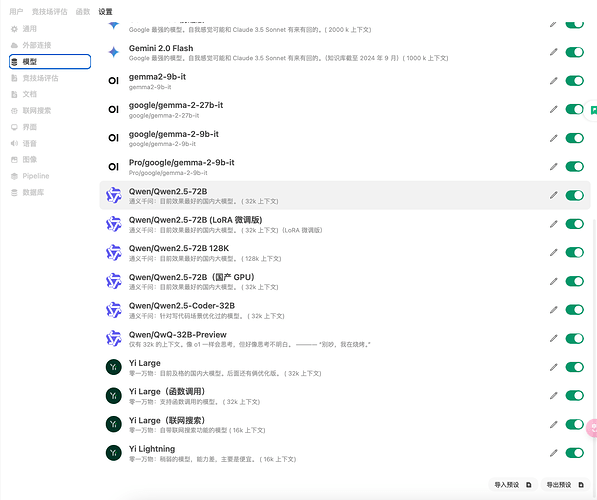
Task: Select 模型 in the sidebar
Action: (x=50, y=62)
